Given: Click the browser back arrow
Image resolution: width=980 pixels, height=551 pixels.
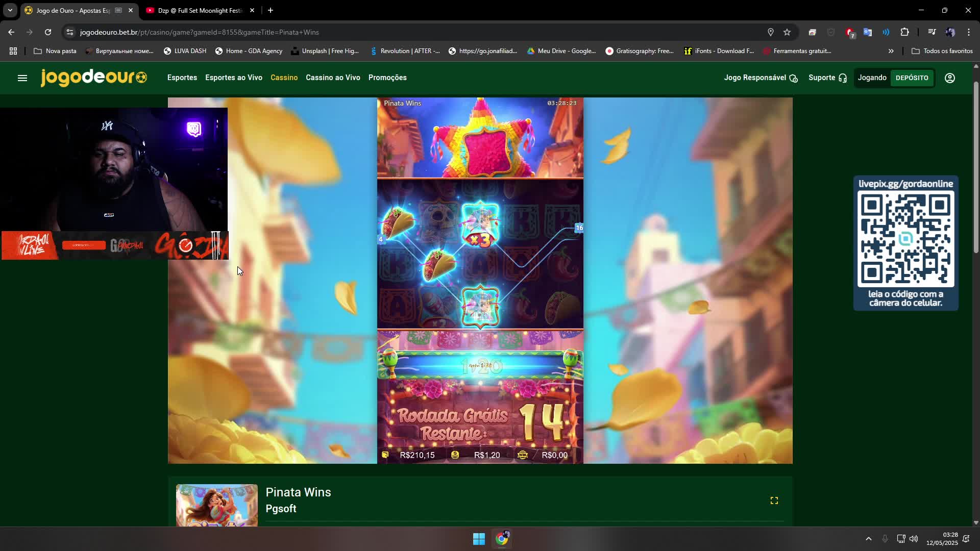Looking at the screenshot, I should pos(11,32).
